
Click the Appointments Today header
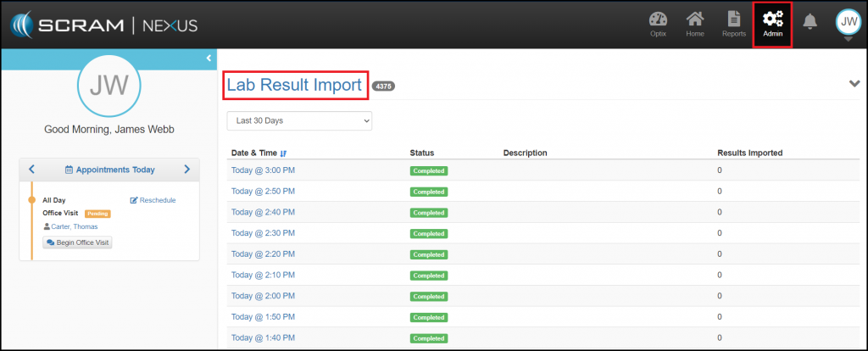[x=109, y=170]
